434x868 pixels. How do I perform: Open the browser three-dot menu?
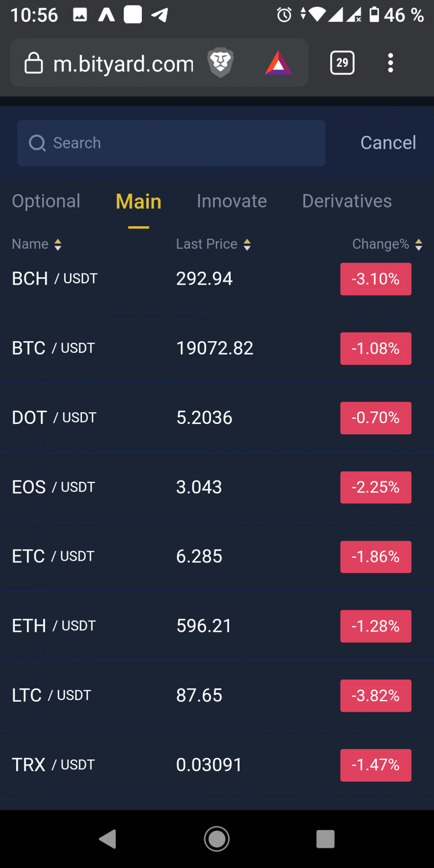click(x=391, y=63)
